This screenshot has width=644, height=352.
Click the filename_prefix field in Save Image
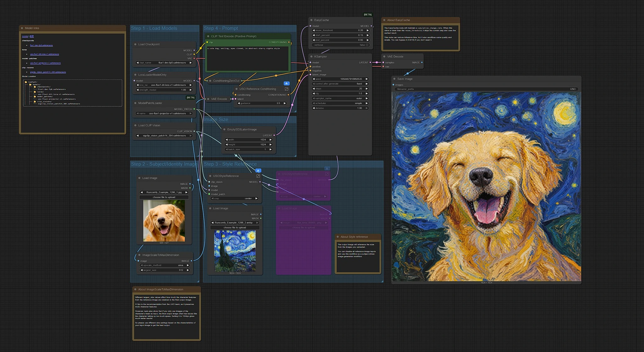(x=486, y=89)
